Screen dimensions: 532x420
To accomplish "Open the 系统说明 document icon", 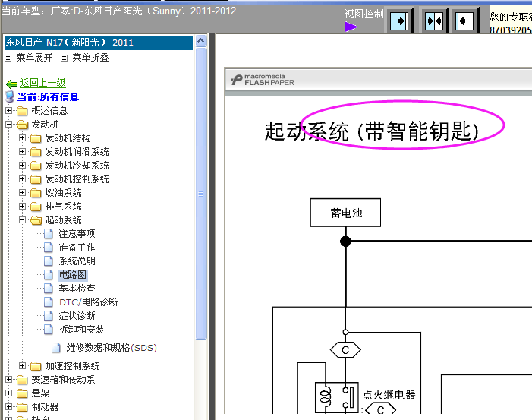I will pyautogui.click(x=49, y=261).
